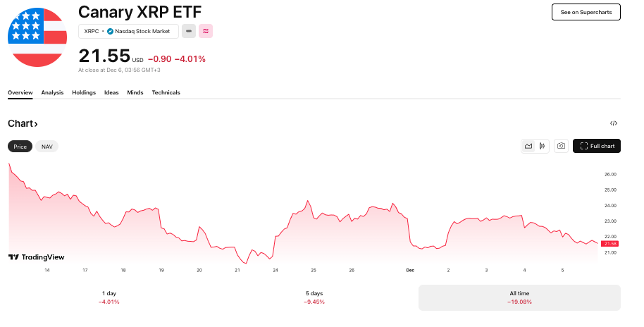Toggle the chart to Price view
This screenshot has width=644, height=327.
tap(20, 147)
